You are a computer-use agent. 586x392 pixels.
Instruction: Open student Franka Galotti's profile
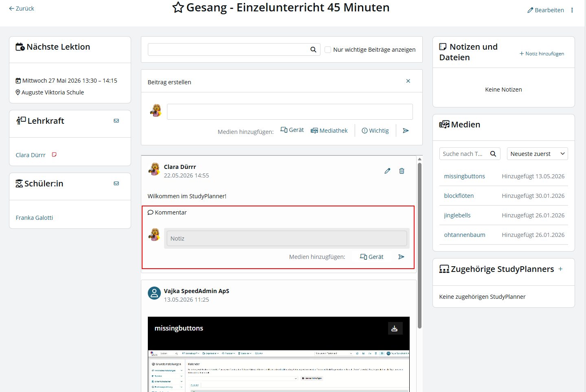click(34, 218)
